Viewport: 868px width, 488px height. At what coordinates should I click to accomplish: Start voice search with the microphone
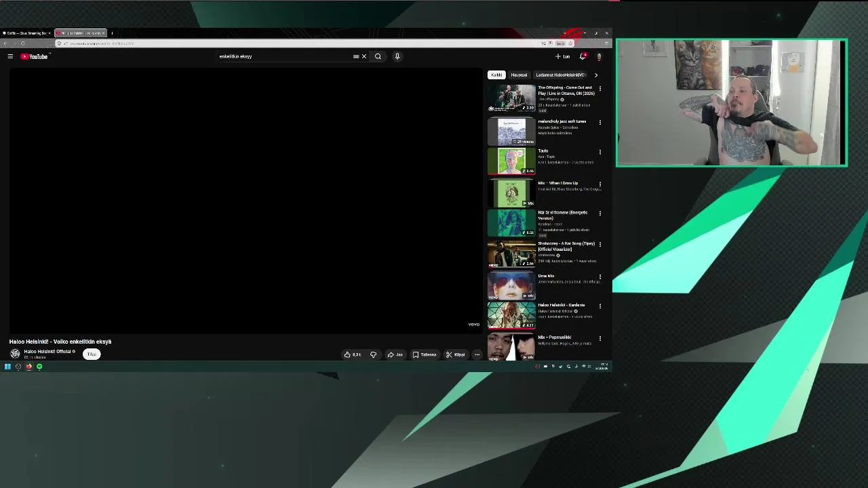[397, 56]
